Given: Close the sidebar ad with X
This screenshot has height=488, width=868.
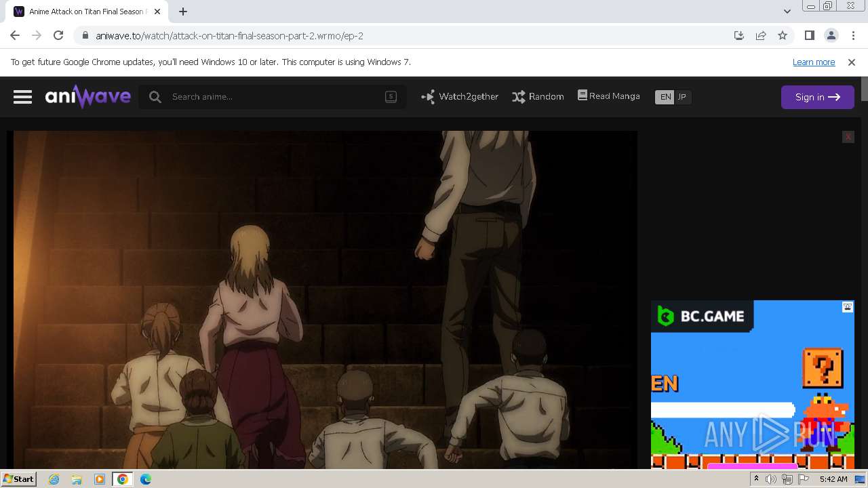Looking at the screenshot, I should point(848,137).
